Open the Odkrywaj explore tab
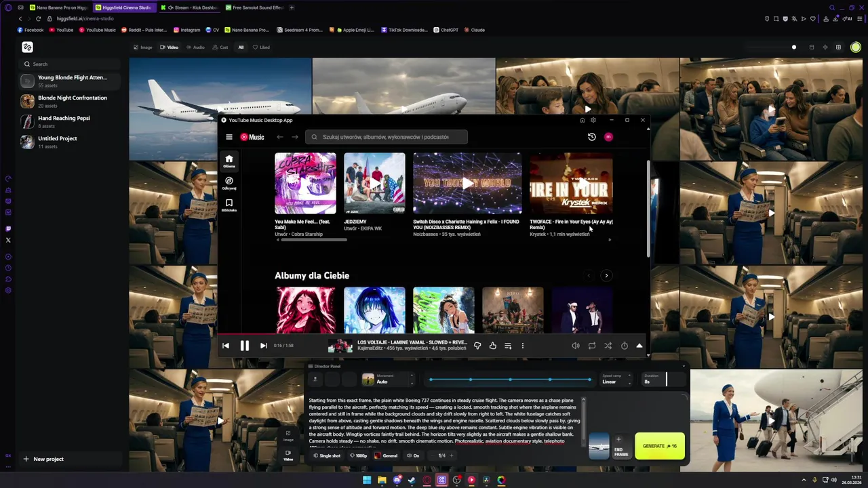The width and height of the screenshot is (868, 488). pos(229,183)
